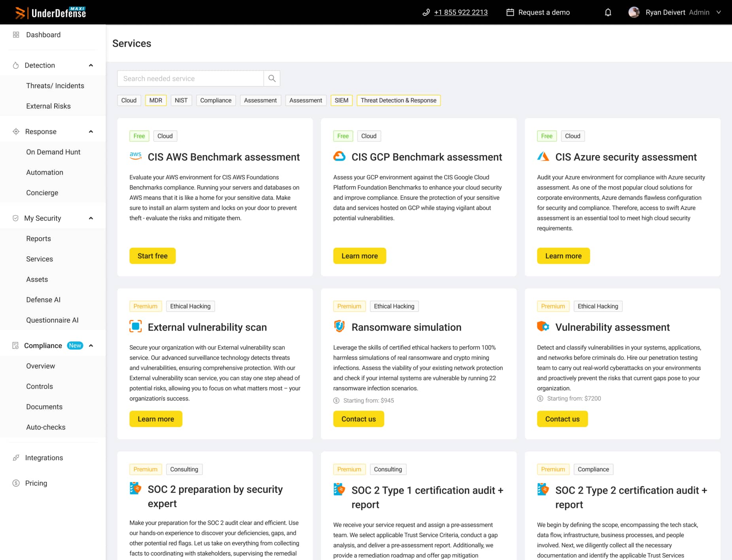Click the SOC 2 Type 1 card icon

339,489
